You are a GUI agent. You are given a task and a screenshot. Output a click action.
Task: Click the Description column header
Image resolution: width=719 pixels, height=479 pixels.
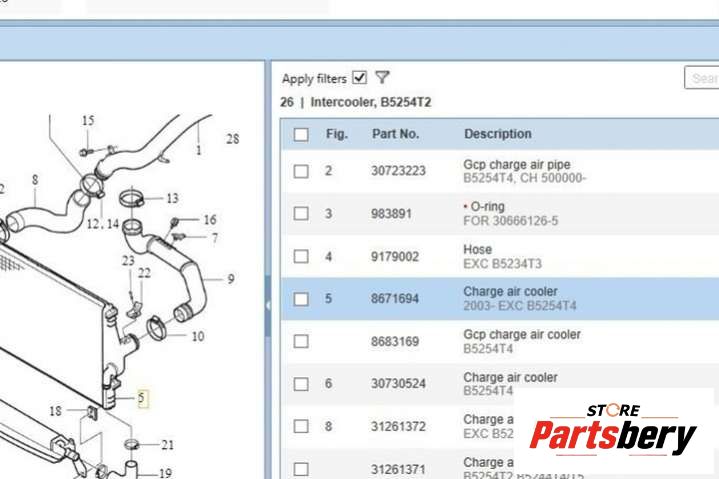[x=498, y=134]
